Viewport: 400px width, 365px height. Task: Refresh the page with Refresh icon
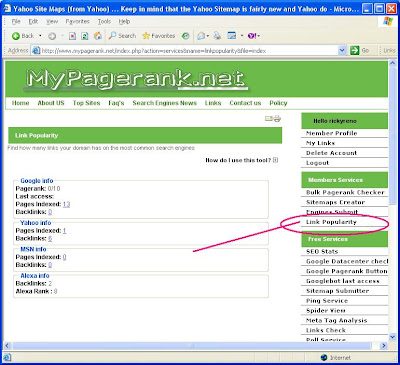pos(85,36)
